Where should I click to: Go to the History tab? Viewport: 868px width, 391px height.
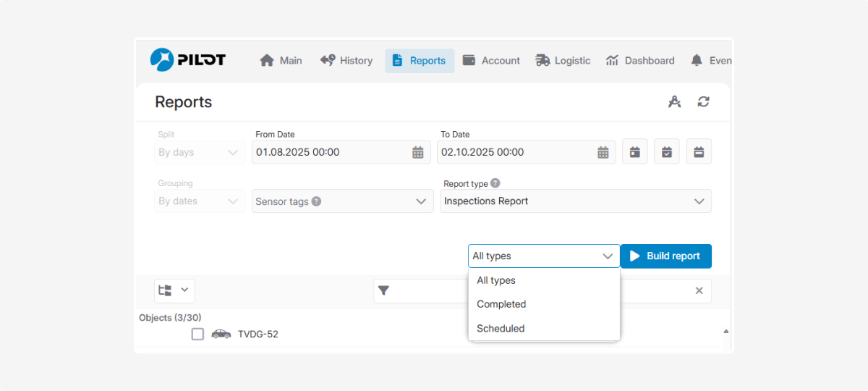coord(346,61)
